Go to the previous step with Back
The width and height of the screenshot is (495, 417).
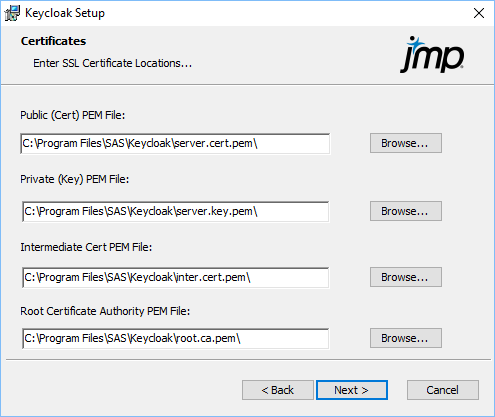278,390
